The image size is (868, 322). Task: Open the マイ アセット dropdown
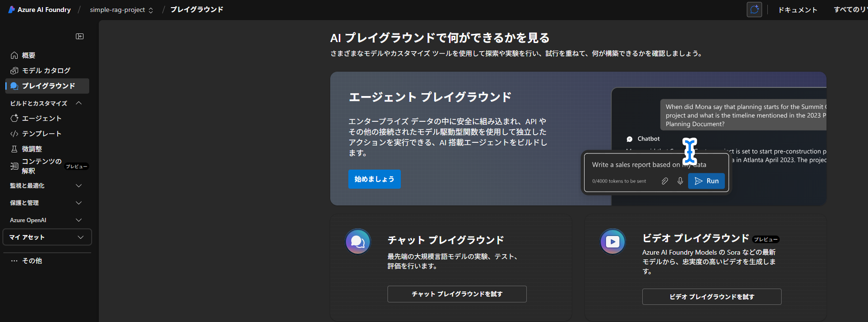pyautogui.click(x=47, y=237)
